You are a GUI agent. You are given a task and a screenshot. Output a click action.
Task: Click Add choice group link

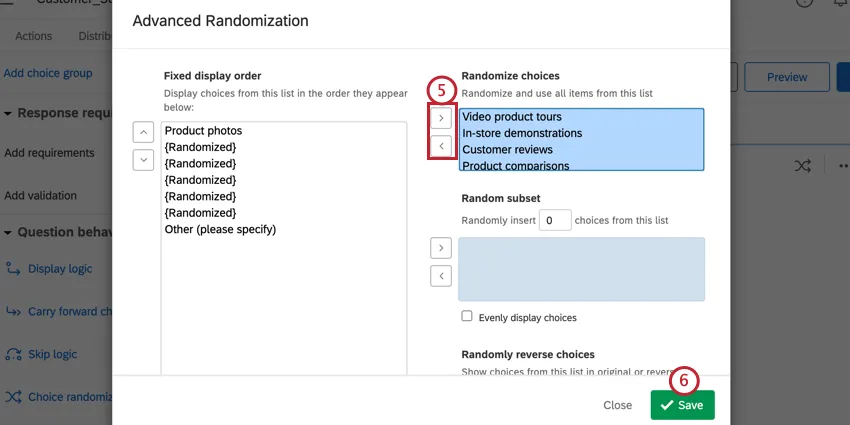[x=48, y=73]
